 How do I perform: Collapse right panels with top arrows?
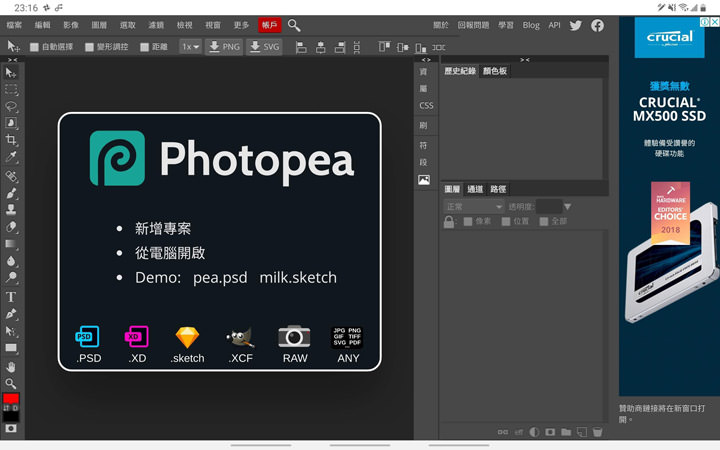pyautogui.click(x=524, y=60)
